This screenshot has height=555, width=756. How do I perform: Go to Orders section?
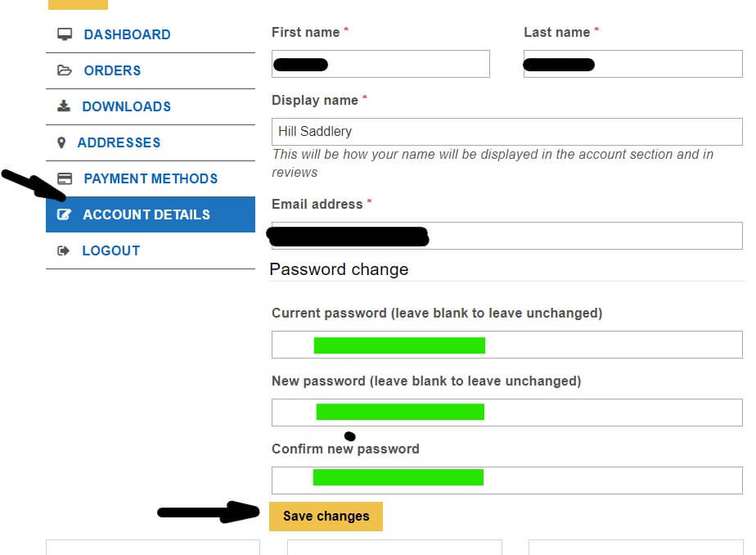[112, 70]
